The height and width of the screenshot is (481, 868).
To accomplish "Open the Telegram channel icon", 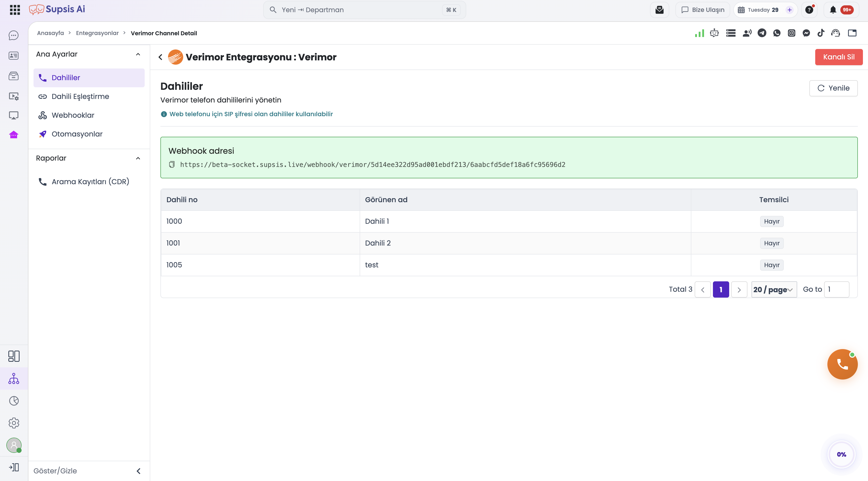I will pos(762,33).
